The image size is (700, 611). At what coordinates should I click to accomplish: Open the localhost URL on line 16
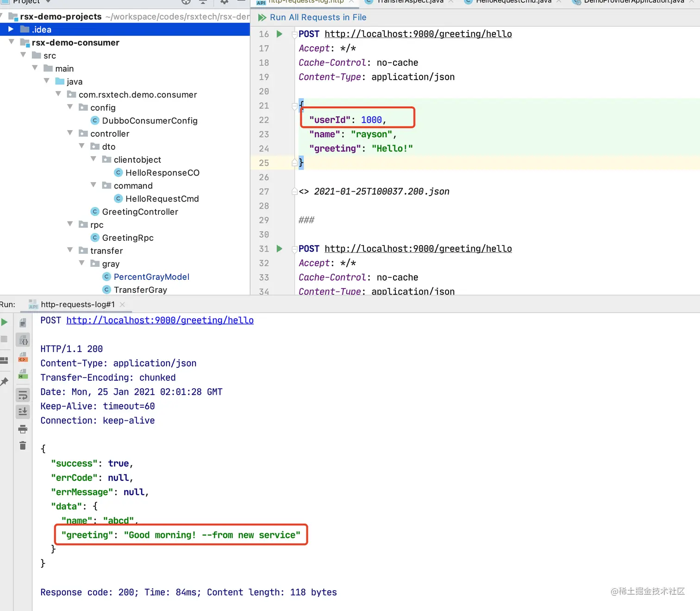(x=418, y=34)
